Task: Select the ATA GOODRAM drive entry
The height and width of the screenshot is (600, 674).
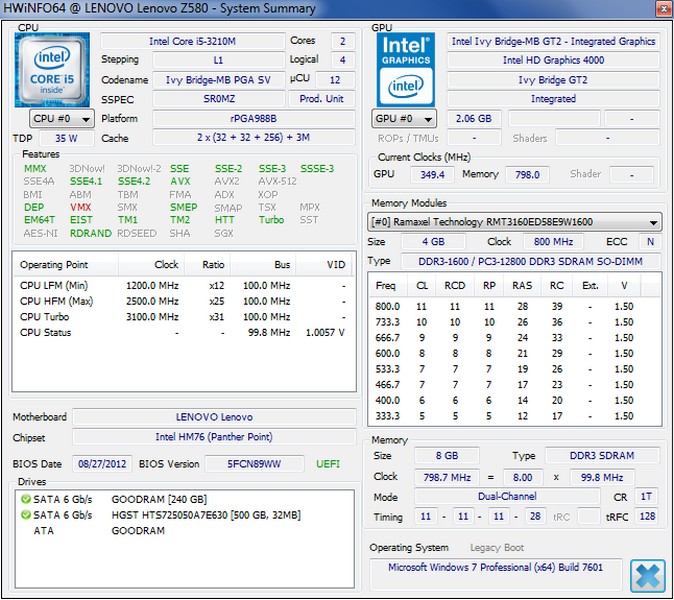Action: click(x=185, y=531)
